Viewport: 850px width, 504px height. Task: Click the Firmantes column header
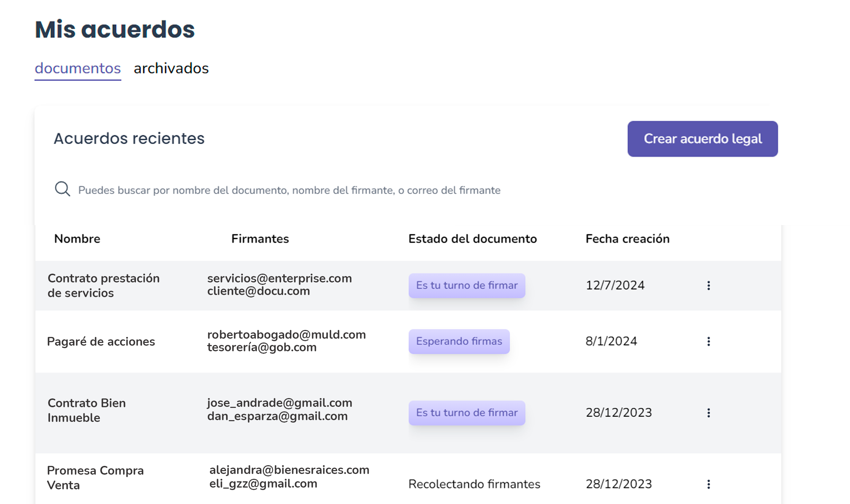coord(260,239)
